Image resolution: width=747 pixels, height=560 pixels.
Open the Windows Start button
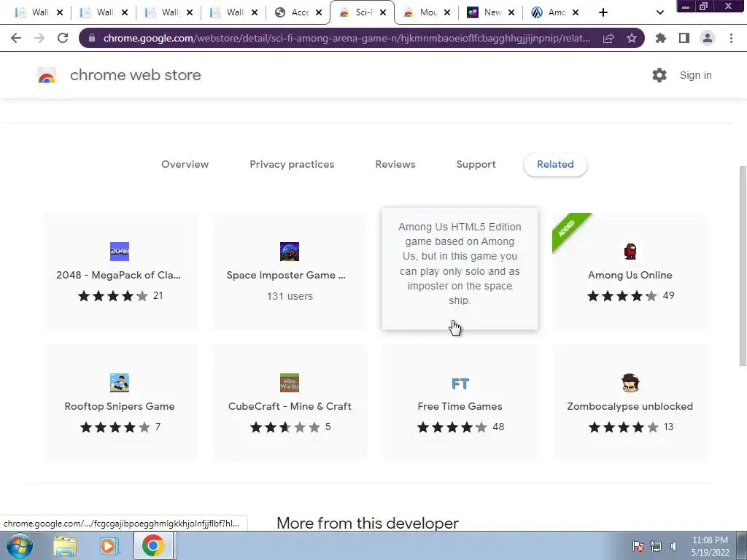(19, 545)
